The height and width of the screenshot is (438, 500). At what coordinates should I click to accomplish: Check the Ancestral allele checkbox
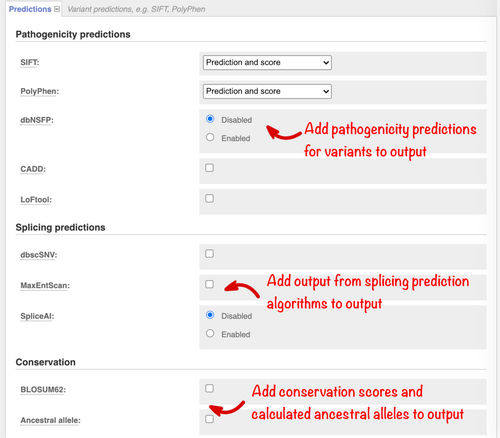[x=209, y=419]
